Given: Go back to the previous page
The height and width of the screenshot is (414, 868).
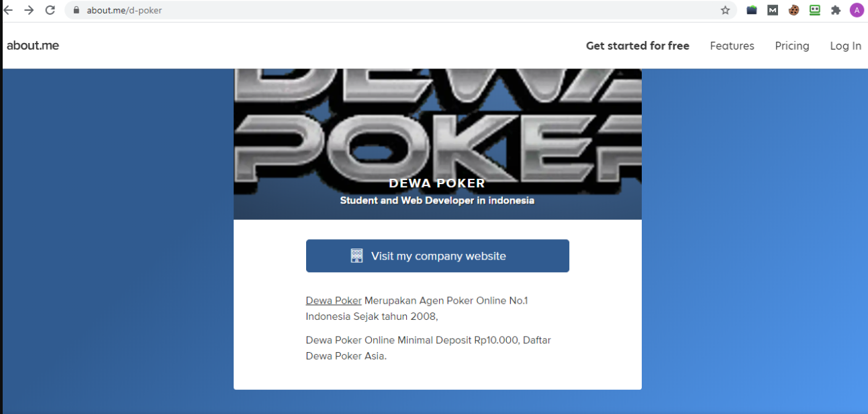Looking at the screenshot, I should tap(8, 10).
